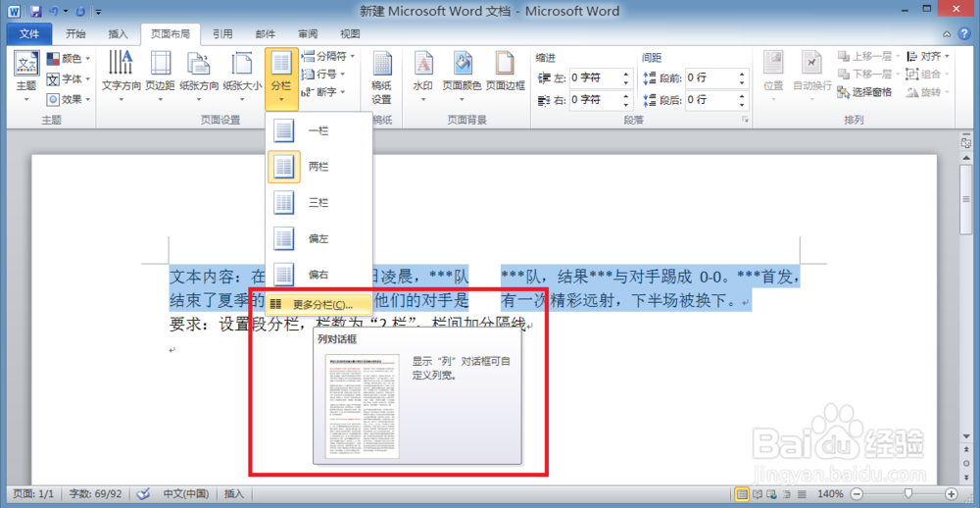Open paragraph dialog launcher in 段落 group

(x=745, y=119)
